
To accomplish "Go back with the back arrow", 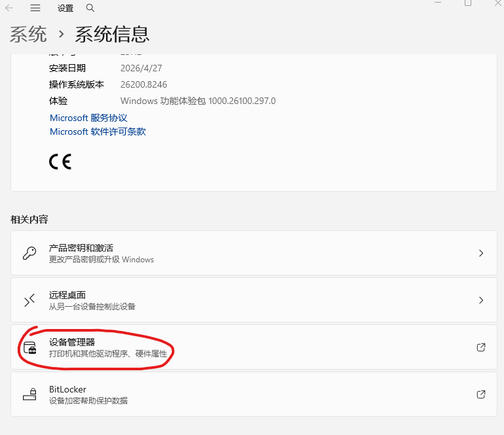I will 9,8.
